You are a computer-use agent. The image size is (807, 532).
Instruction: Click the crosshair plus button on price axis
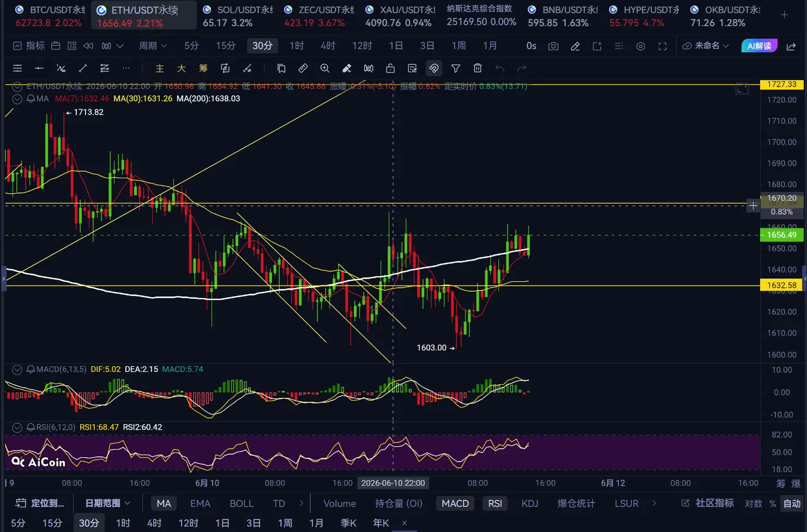[753, 205]
